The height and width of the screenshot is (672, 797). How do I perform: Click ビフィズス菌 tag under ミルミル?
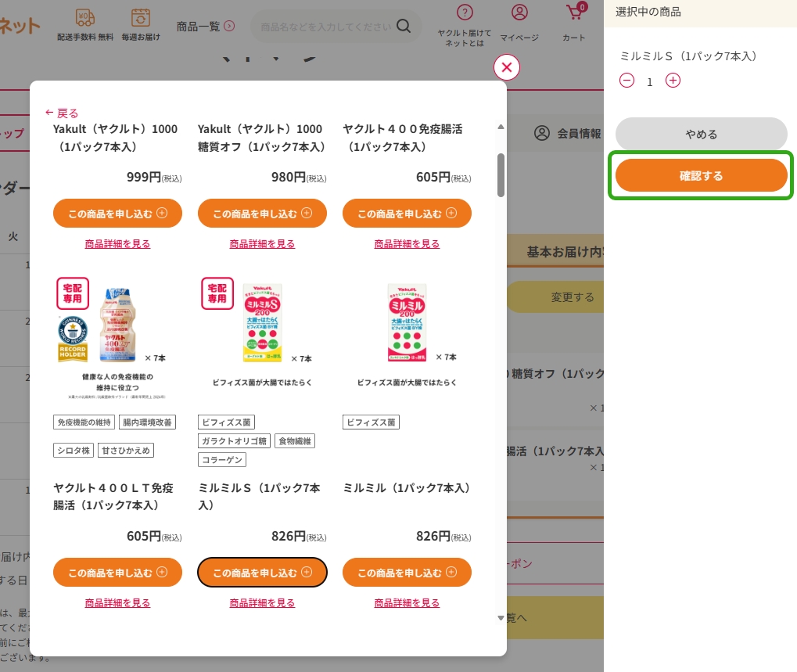pyautogui.click(x=371, y=422)
